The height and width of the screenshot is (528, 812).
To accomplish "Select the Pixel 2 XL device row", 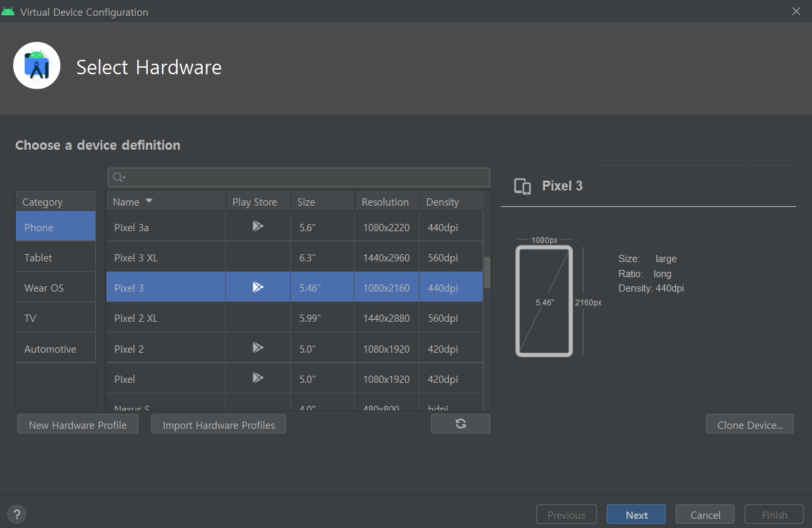I will [295, 318].
